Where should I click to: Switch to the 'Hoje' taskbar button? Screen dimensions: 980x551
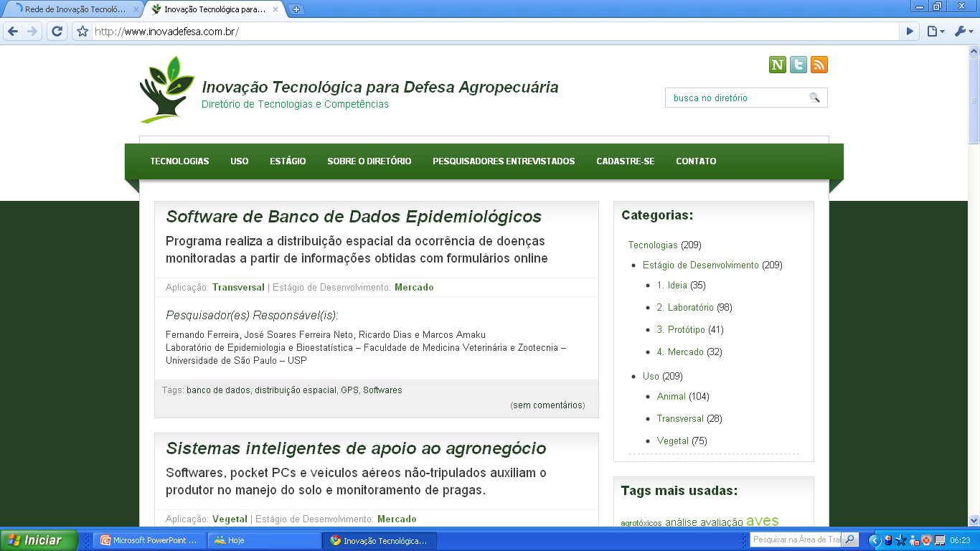tap(264, 540)
